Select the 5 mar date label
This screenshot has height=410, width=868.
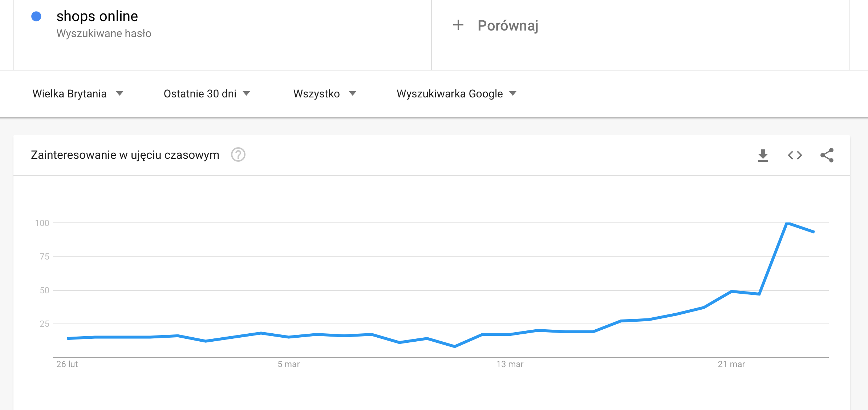click(x=289, y=364)
